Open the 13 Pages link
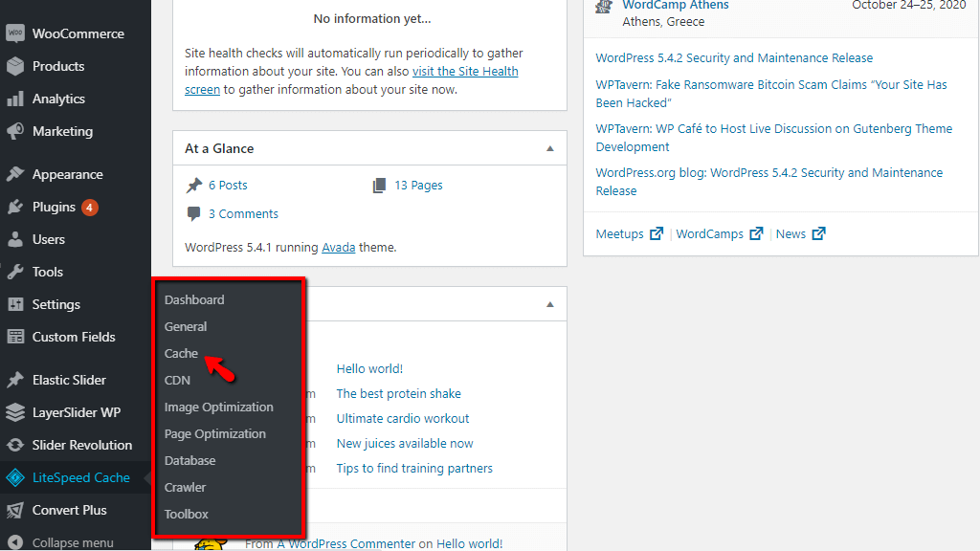This screenshot has width=980, height=551. click(x=419, y=185)
